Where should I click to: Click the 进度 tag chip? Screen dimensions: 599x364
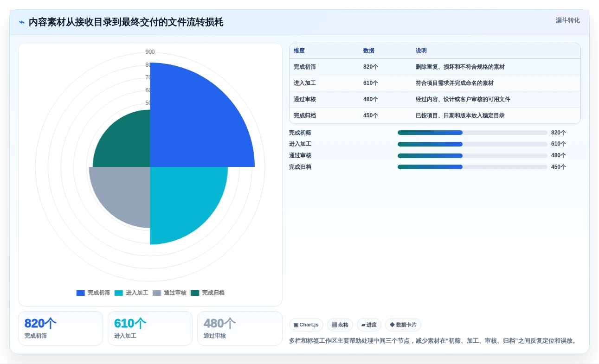pos(369,325)
